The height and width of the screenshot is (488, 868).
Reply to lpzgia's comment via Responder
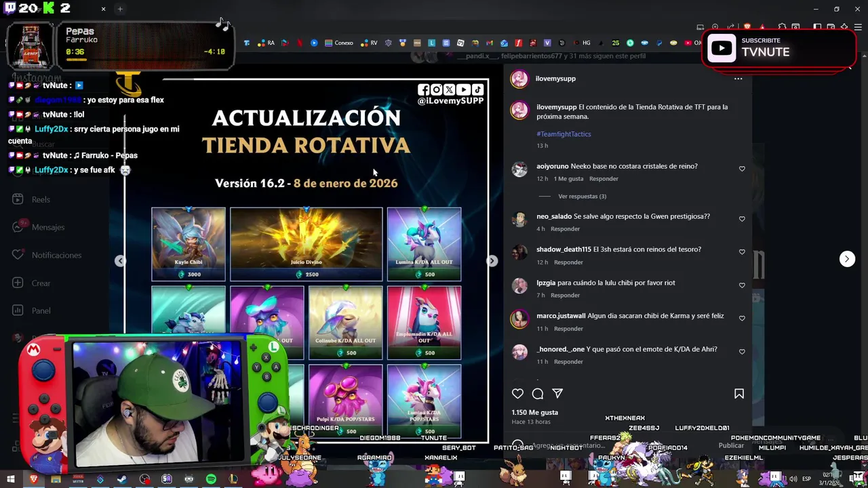(x=565, y=296)
